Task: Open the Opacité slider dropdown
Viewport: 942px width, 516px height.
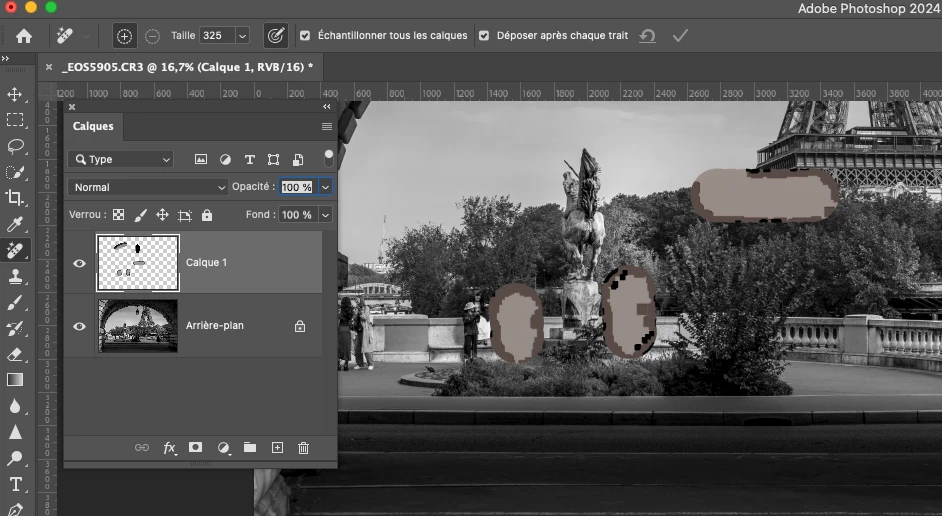Action: (x=325, y=187)
